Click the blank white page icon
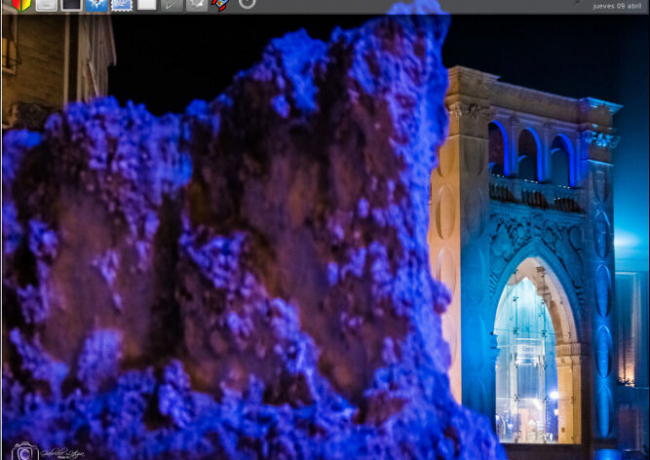The width and height of the screenshot is (650, 460). pyautogui.click(x=146, y=4)
